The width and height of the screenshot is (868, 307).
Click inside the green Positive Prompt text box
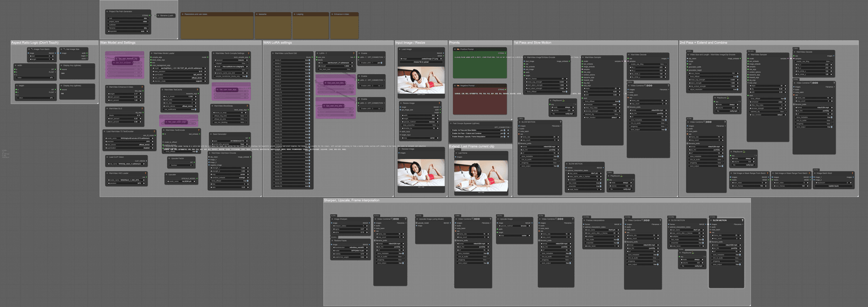pyautogui.click(x=480, y=65)
